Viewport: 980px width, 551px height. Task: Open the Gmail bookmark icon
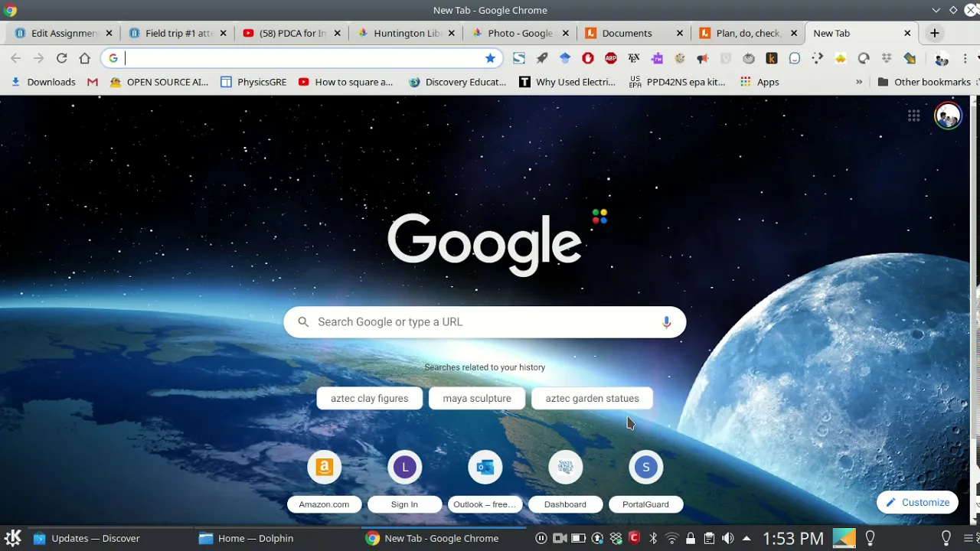point(93,82)
